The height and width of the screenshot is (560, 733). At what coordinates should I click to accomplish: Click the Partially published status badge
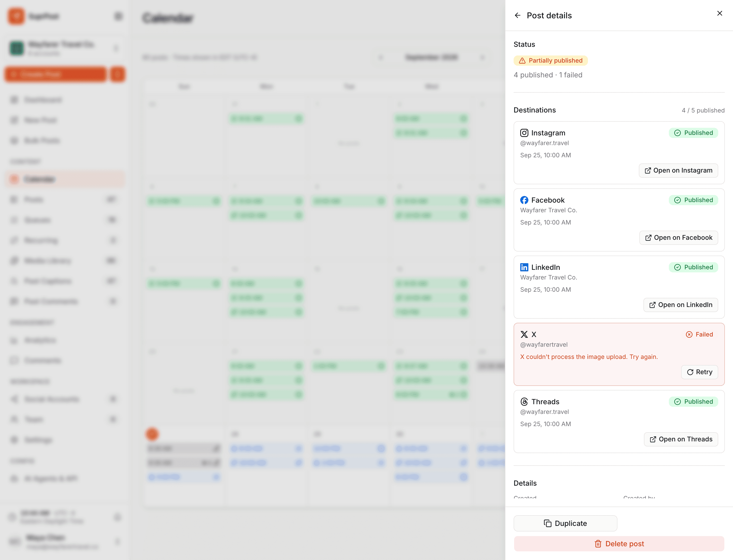coord(551,60)
